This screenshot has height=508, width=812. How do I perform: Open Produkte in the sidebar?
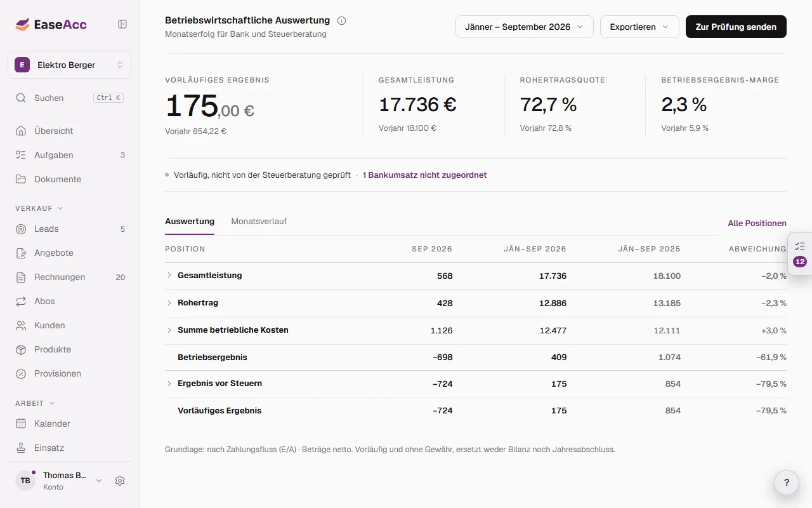[x=70, y=349]
